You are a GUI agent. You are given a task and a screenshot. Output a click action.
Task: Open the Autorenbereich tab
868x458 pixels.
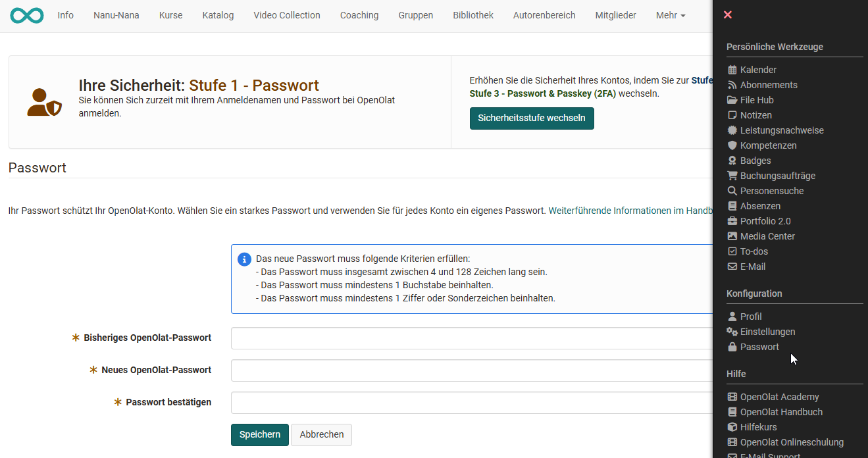[x=544, y=15]
